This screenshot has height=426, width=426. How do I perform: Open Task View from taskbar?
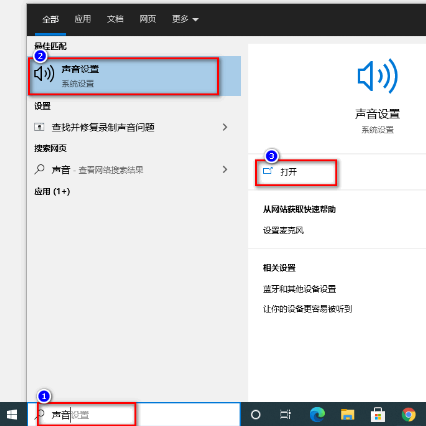pyautogui.click(x=285, y=415)
